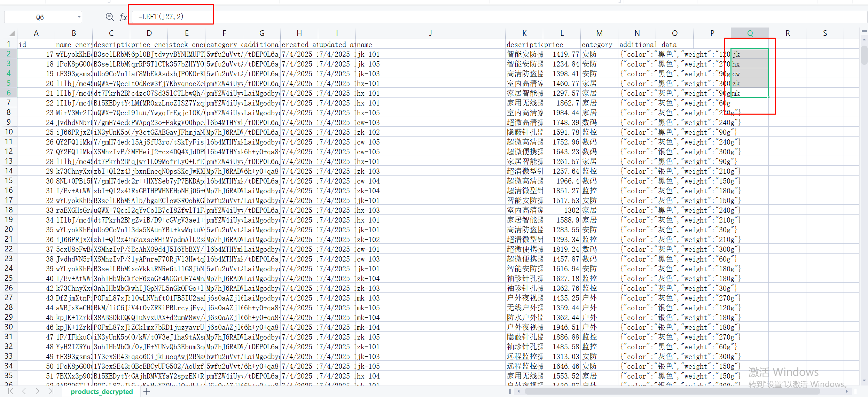Viewport: 868px width, 397px height.
Task: Select cell Q6 containing mk
Action: pyautogui.click(x=750, y=93)
